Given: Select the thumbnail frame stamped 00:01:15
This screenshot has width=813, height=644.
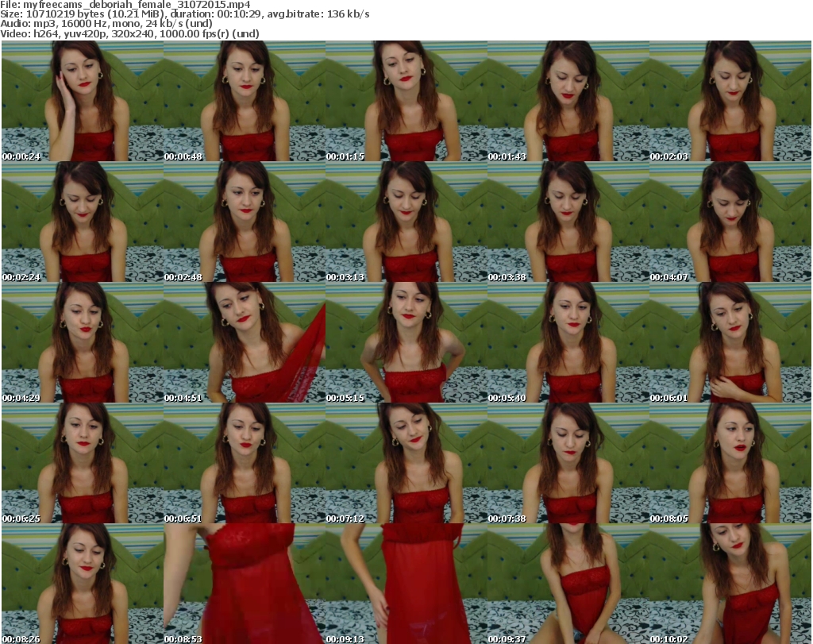Looking at the screenshot, I should click(406, 101).
